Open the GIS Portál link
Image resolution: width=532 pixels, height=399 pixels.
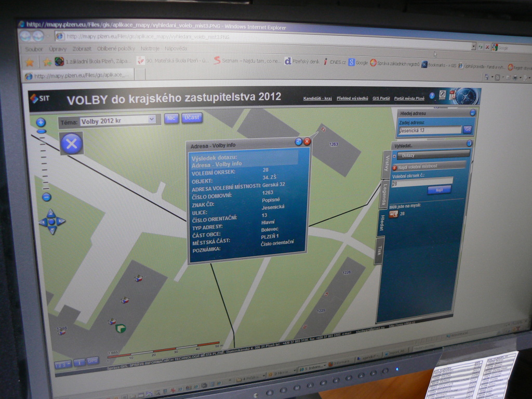[x=381, y=98]
